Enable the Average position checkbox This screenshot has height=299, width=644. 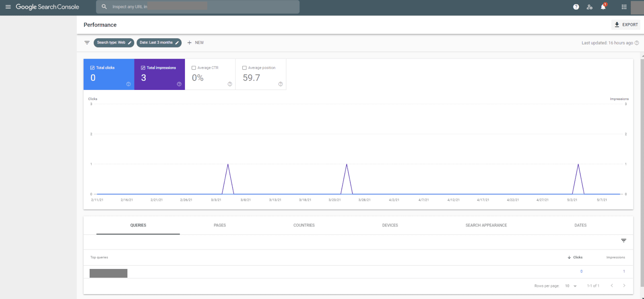[244, 68]
